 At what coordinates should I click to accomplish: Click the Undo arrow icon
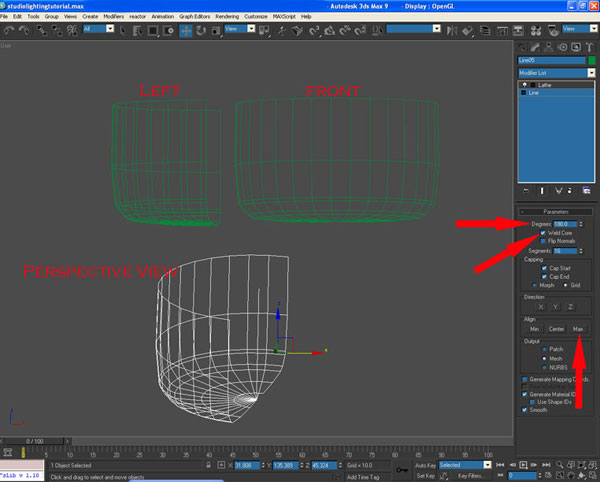pyautogui.click(x=9, y=30)
